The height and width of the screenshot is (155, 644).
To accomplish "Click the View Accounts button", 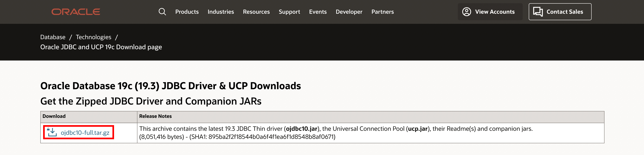I will (490, 12).
